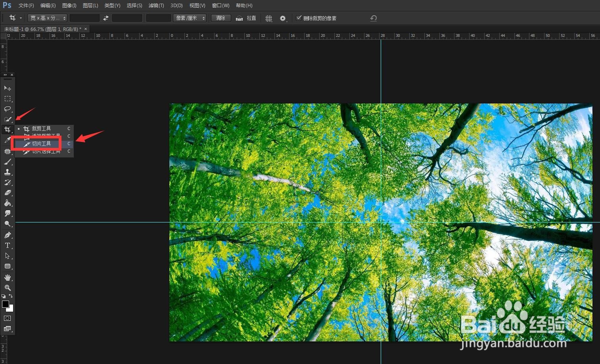Select the Path Selection tool
The width and height of the screenshot is (600, 364).
[x=7, y=256]
